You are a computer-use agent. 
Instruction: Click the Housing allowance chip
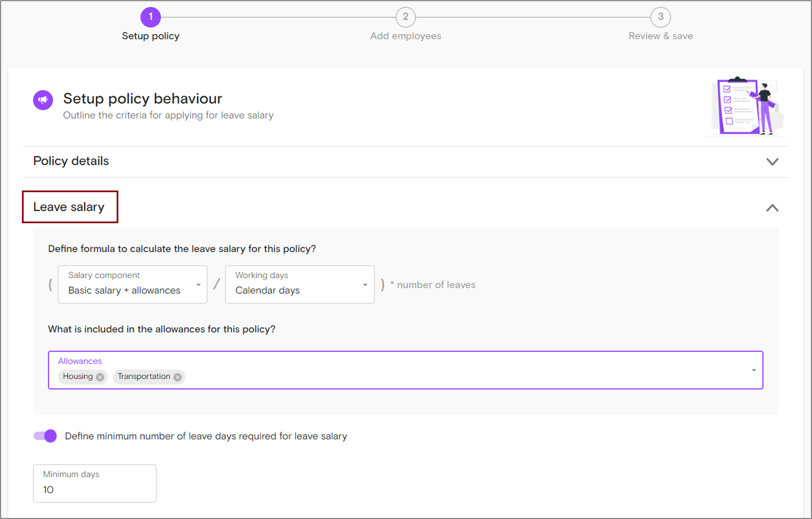pyautogui.click(x=78, y=376)
